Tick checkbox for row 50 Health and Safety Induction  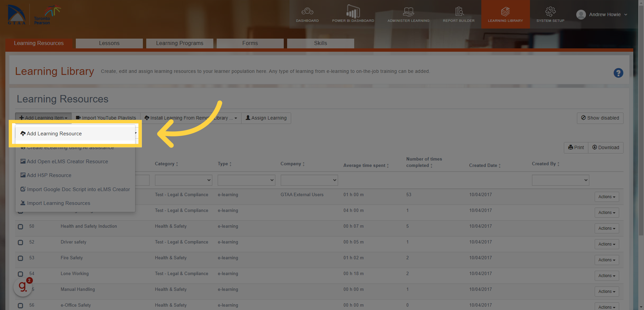[x=20, y=227]
